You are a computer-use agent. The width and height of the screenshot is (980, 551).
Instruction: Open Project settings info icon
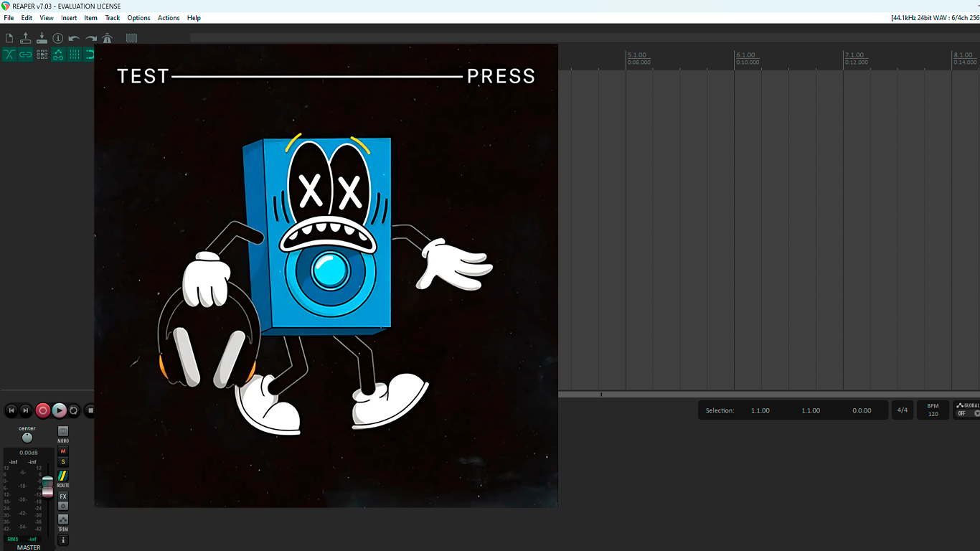[x=58, y=38]
